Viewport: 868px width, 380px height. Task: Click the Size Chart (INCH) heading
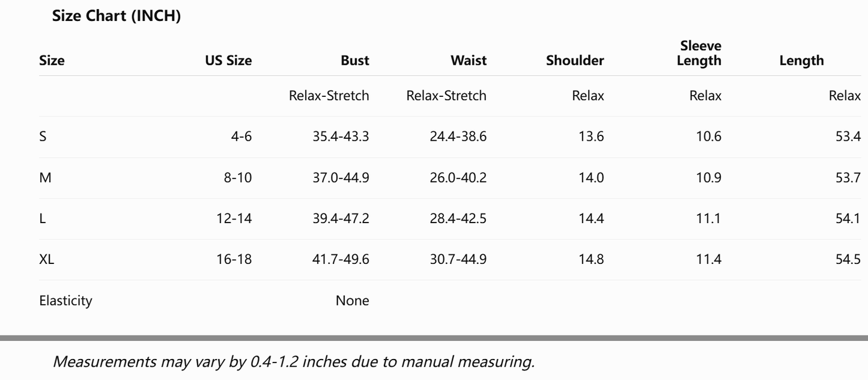117,16
